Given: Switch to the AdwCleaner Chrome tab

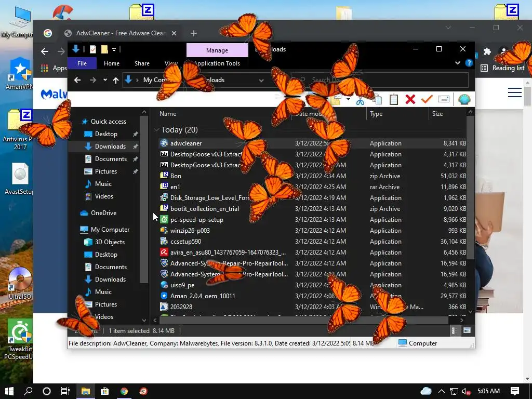Looking at the screenshot, I should coord(121,33).
